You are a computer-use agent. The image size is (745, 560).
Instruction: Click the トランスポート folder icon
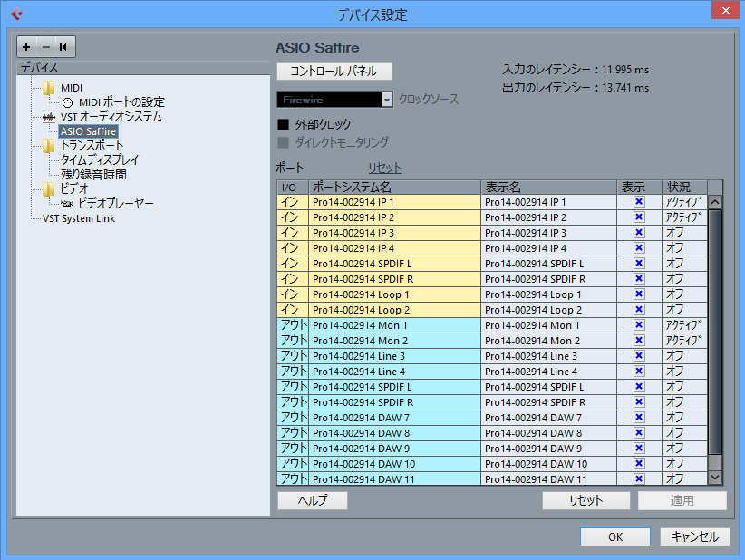coord(48,146)
